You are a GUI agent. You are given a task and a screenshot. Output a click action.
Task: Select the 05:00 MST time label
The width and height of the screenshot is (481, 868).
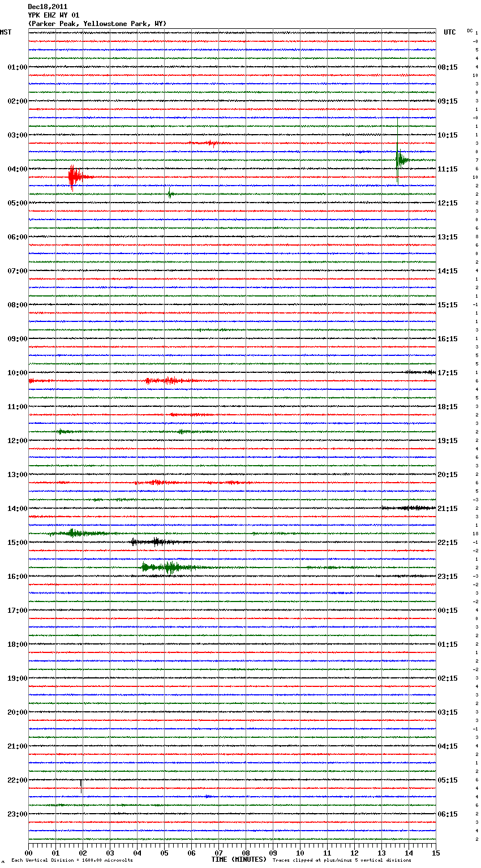pos(17,203)
